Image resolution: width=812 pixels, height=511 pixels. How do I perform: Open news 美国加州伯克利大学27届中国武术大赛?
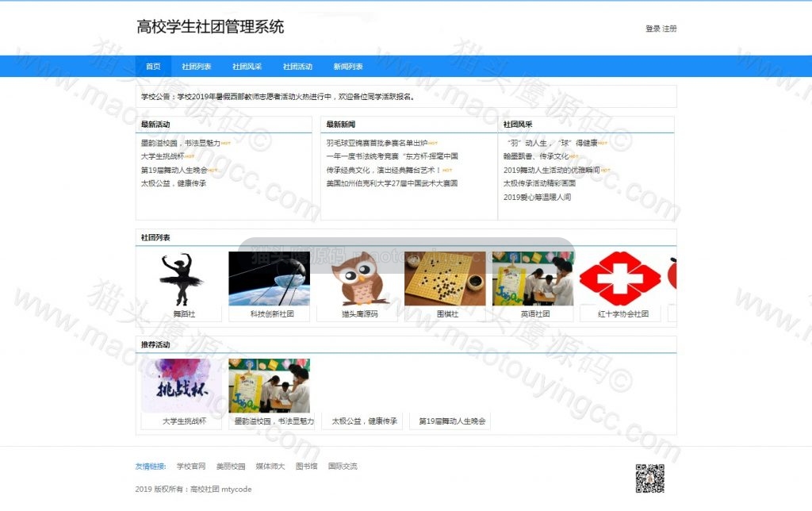(392, 183)
